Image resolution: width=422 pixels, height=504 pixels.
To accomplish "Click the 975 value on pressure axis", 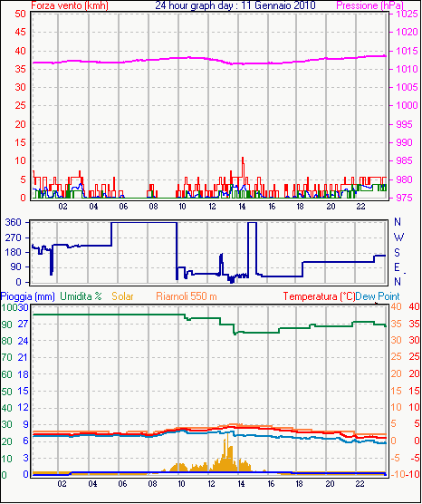I will [404, 198].
